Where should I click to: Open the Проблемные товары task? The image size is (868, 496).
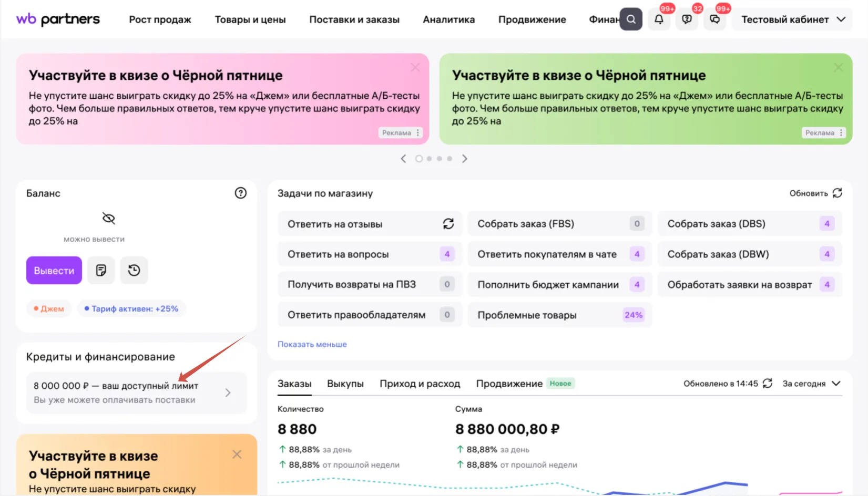(560, 315)
